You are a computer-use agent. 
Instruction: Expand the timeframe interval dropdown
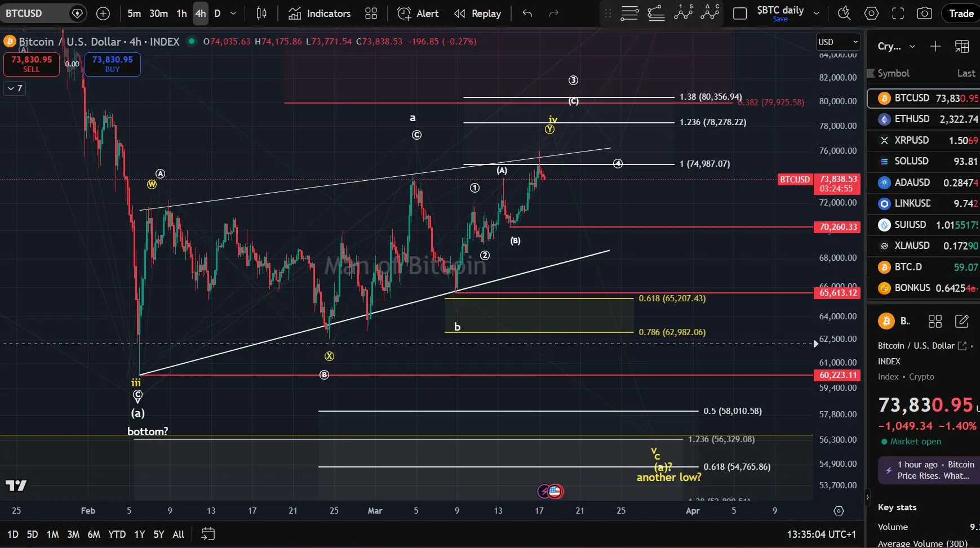coord(233,14)
